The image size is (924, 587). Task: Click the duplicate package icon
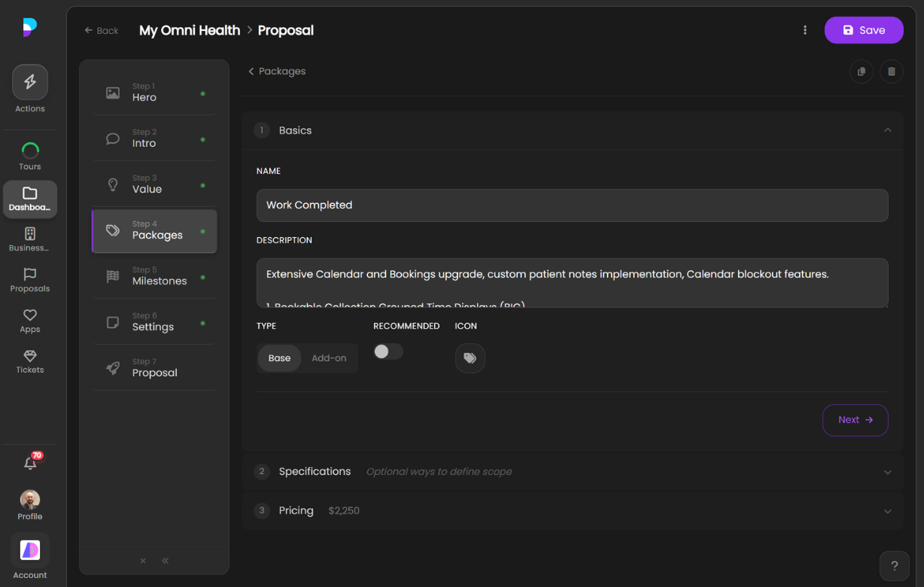point(861,71)
